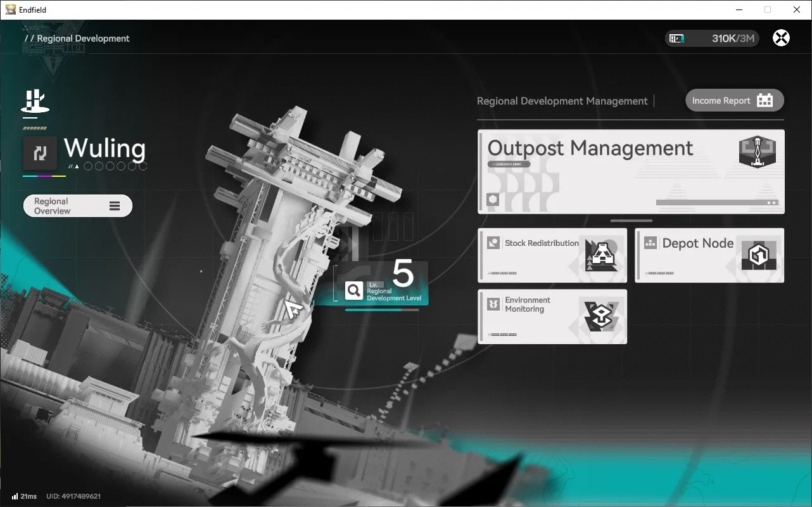Click the small Stock Redistribution corner icon
Screen dimensions: 812x507
tap(493, 243)
